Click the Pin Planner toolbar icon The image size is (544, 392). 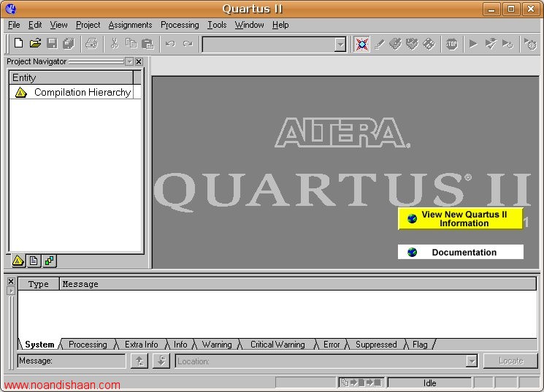coord(412,44)
